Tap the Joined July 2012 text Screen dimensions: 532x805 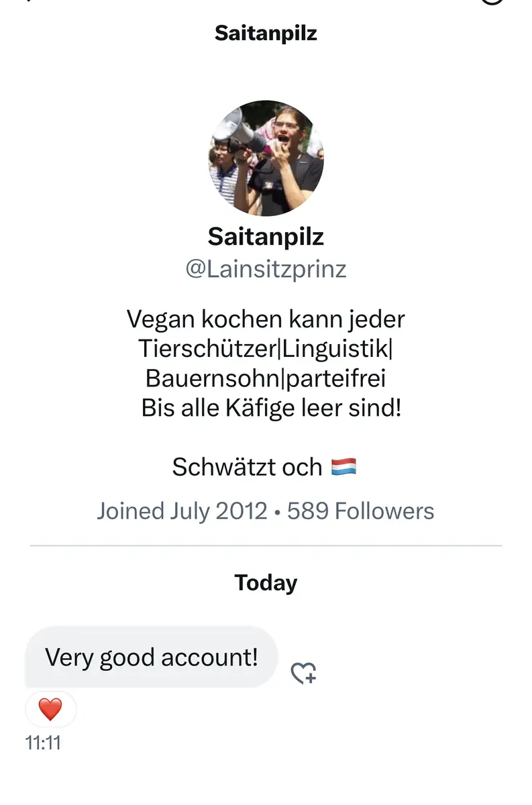click(182, 511)
